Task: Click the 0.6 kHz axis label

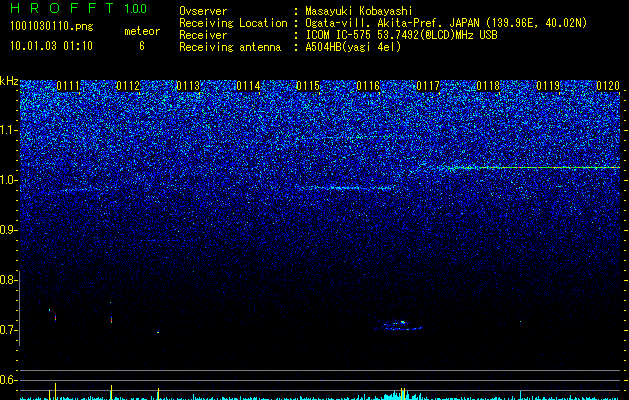Action: [8, 380]
